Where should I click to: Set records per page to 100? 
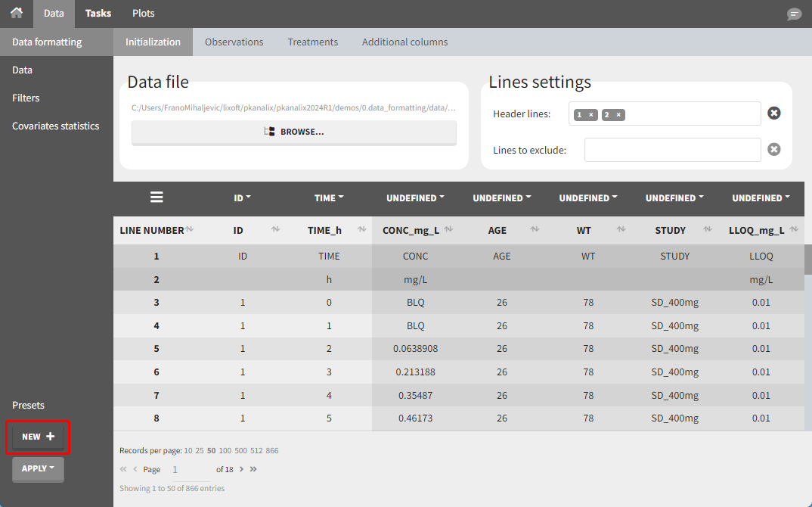click(225, 451)
